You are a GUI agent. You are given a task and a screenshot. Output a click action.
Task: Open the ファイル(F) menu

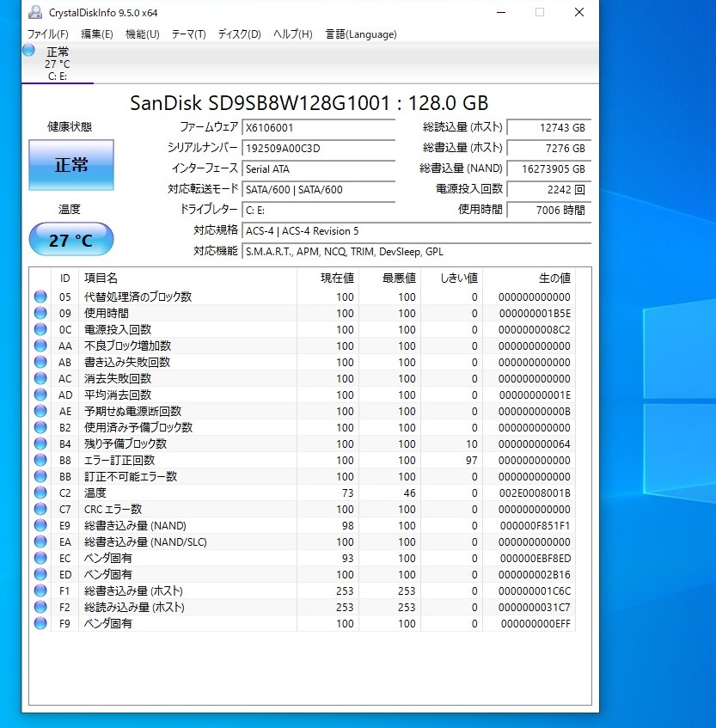[48, 34]
